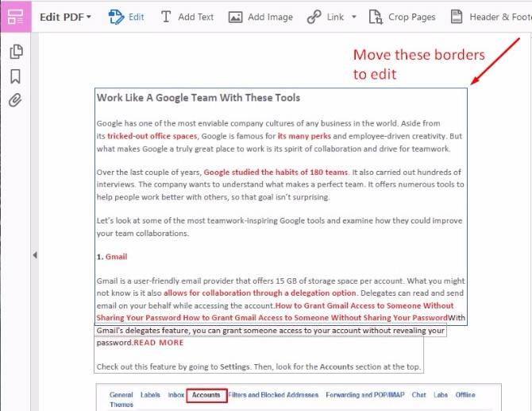Click the sentence starting Google has one of

pyautogui.click(x=268, y=123)
